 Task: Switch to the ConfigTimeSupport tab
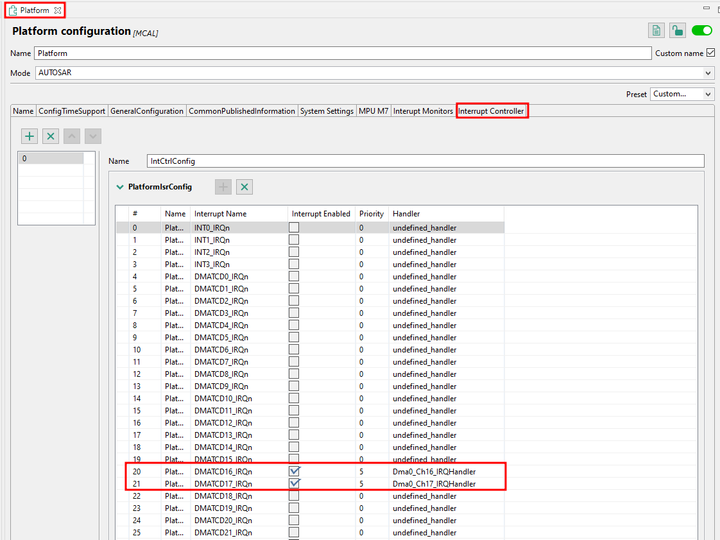click(x=72, y=111)
